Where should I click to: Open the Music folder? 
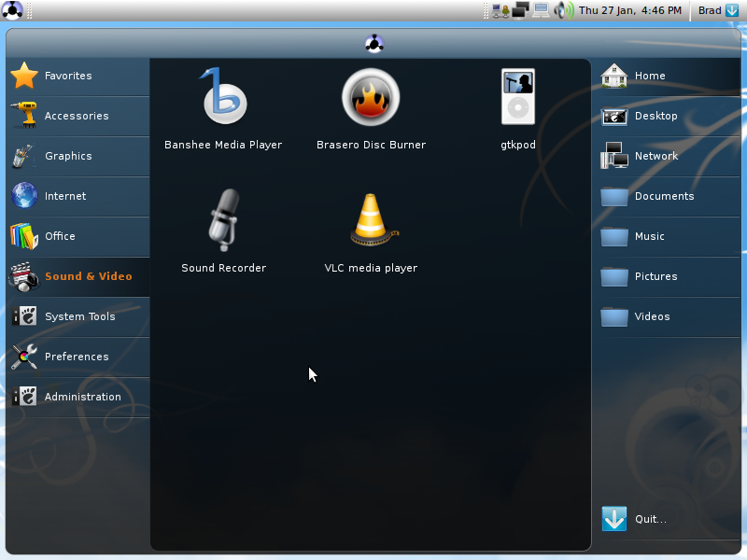[x=669, y=236]
